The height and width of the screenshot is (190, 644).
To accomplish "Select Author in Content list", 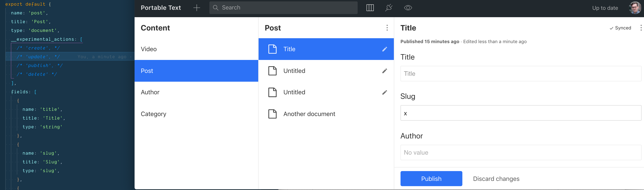I will coord(150,92).
